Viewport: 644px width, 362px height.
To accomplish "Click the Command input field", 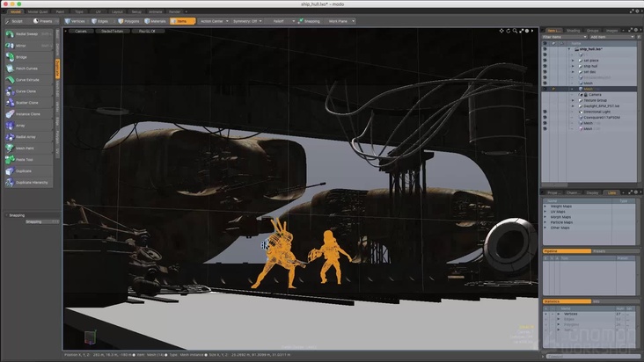I will pos(591,357).
